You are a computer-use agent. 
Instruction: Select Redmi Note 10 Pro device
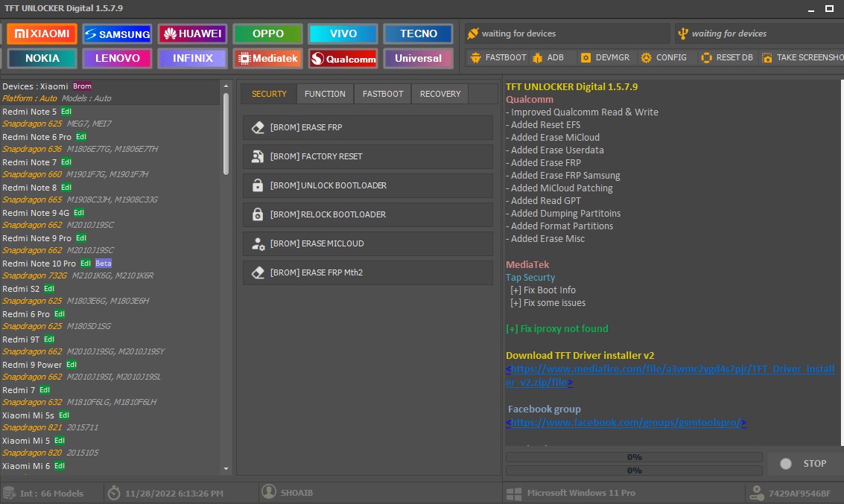click(39, 264)
